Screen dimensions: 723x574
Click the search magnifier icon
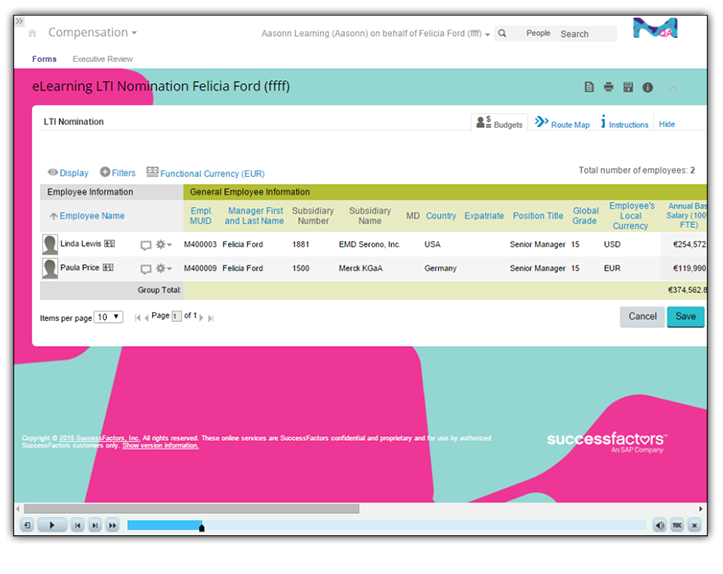coord(502,34)
